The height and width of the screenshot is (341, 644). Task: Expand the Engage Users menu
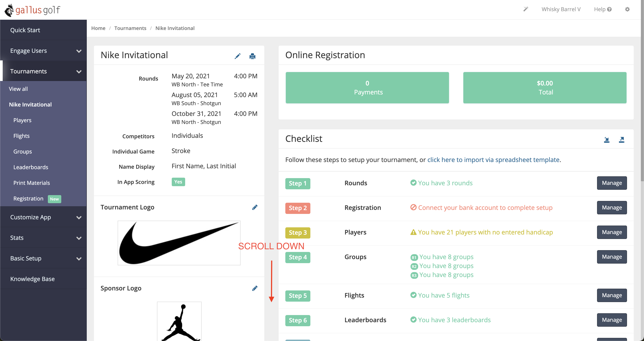pyautogui.click(x=44, y=51)
